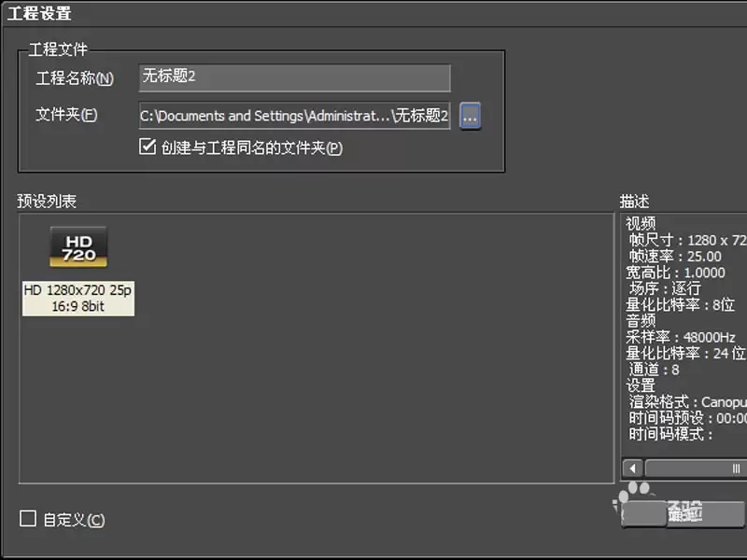
Task: Open folder browser with the … button
Action: tap(471, 115)
